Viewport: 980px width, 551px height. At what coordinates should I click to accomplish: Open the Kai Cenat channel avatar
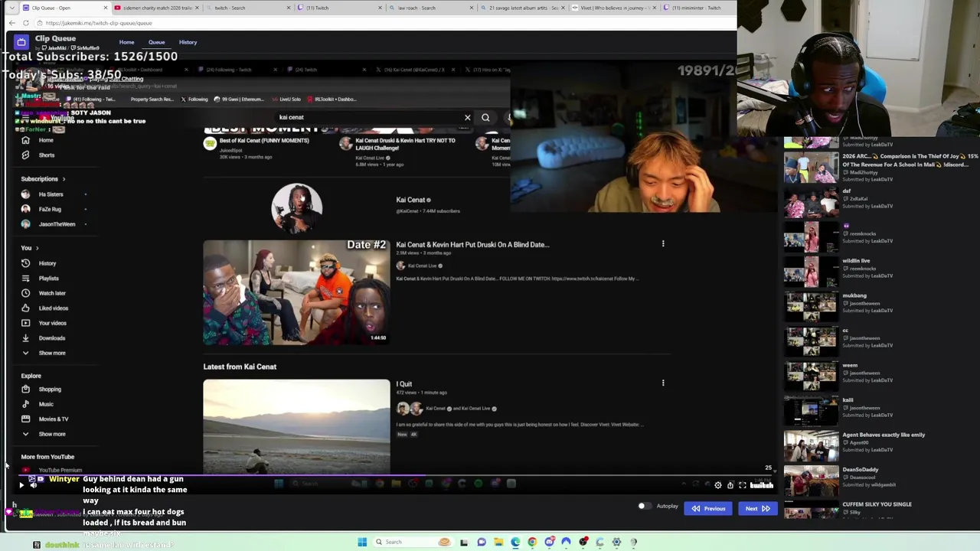point(296,207)
